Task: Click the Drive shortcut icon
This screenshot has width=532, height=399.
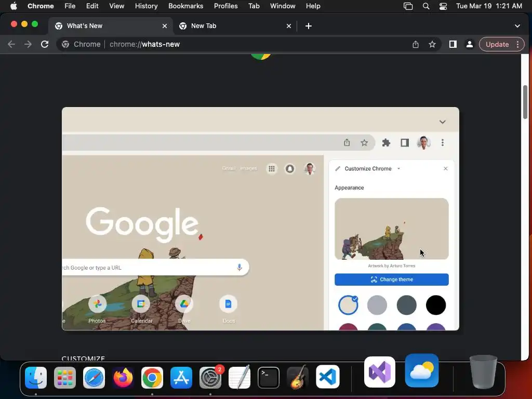Action: tap(184, 303)
